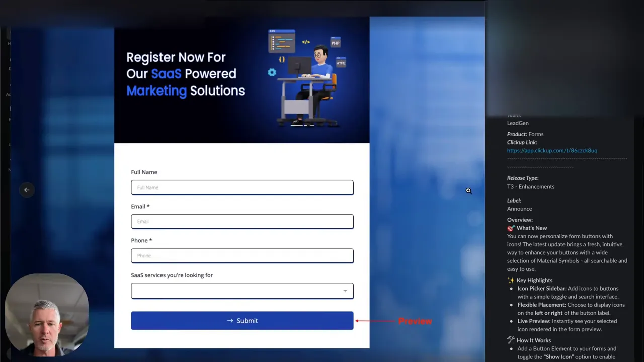Click the Phone input field
Screen dimensions: 644x362
point(242,255)
